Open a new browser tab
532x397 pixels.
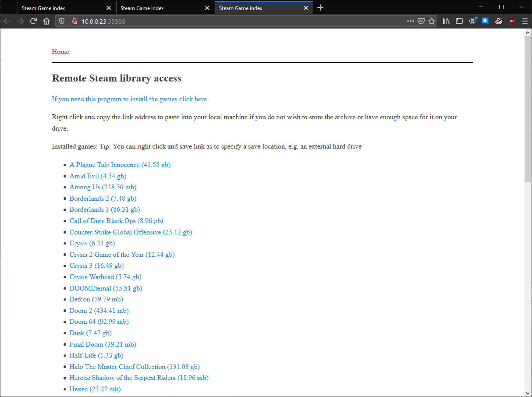click(x=320, y=8)
